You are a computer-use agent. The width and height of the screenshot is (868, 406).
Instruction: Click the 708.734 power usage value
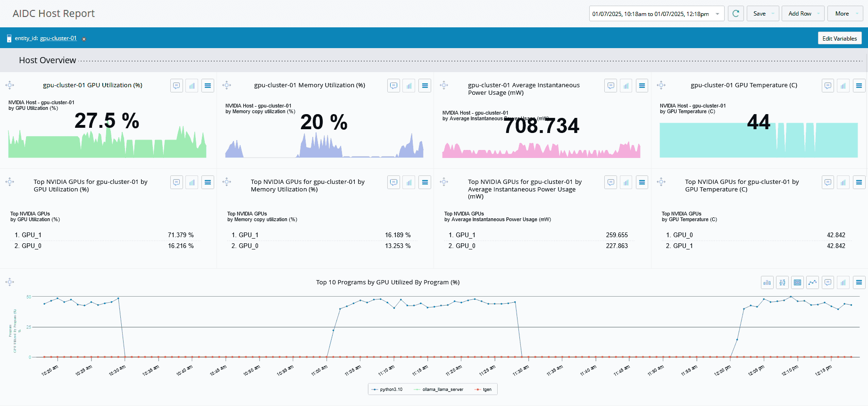click(x=541, y=125)
